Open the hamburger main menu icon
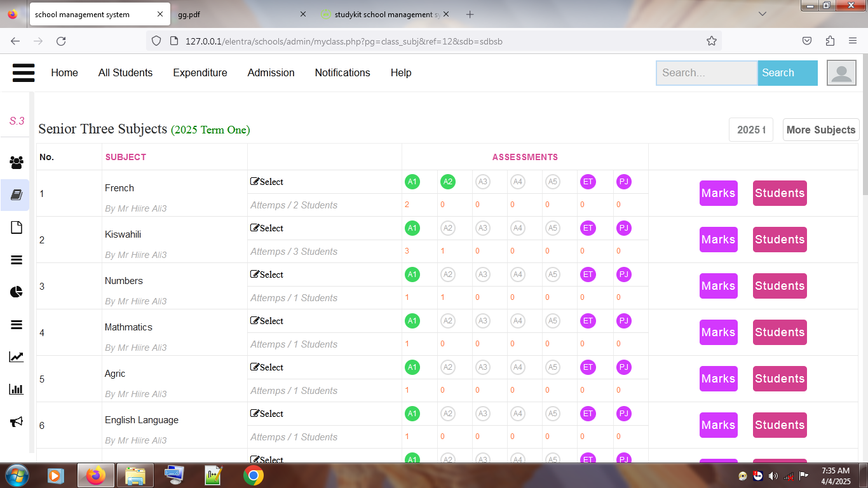The width and height of the screenshot is (868, 488). pyautogui.click(x=24, y=72)
